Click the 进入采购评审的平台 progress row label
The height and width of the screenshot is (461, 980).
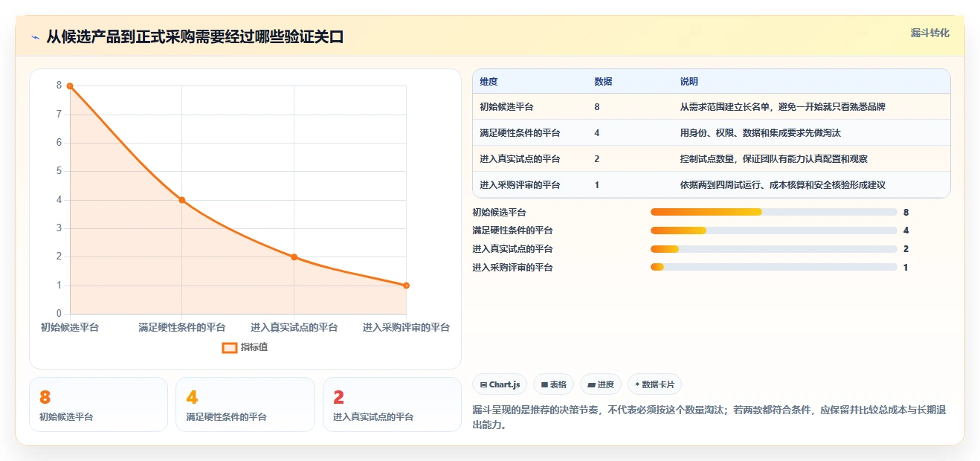pyautogui.click(x=512, y=268)
